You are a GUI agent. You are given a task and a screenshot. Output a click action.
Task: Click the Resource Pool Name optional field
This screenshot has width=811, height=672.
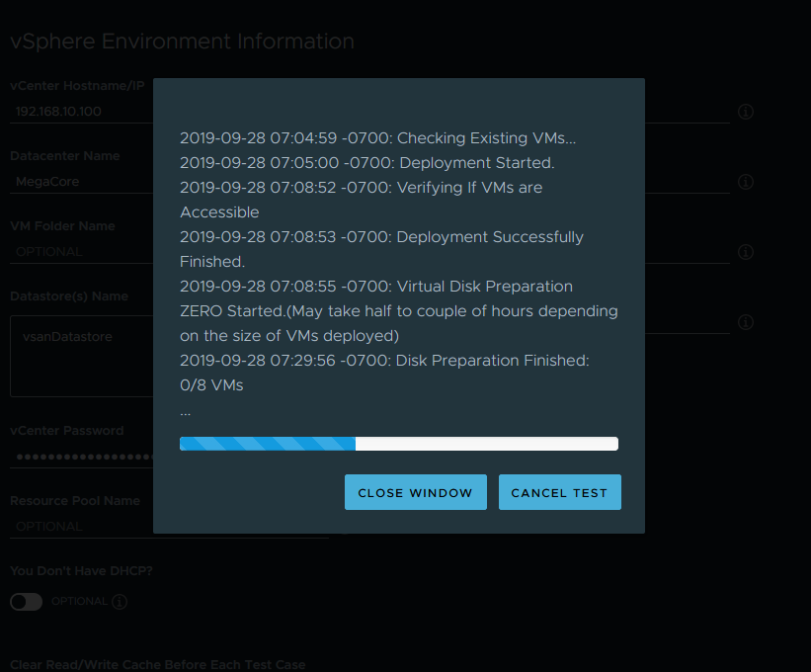(79, 527)
